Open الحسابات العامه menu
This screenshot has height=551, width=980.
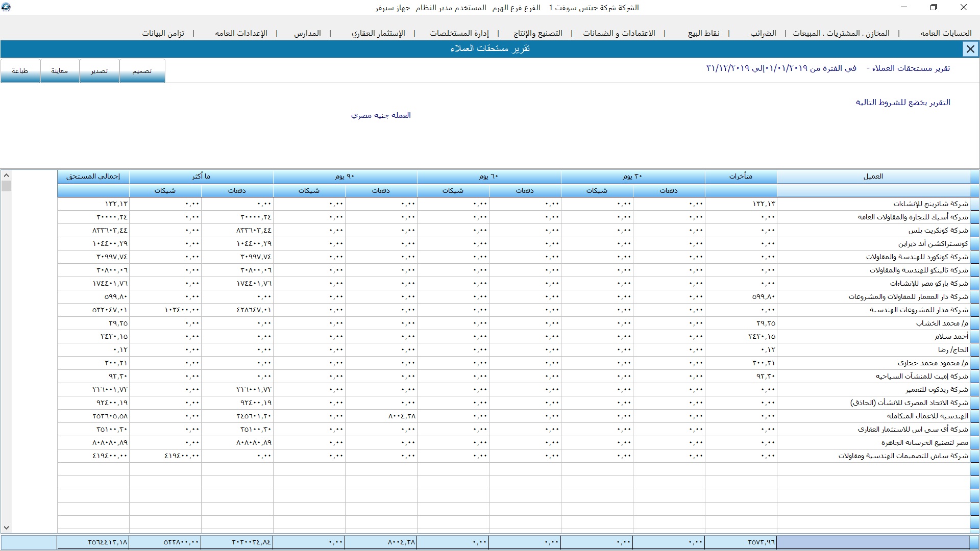pos(946,33)
